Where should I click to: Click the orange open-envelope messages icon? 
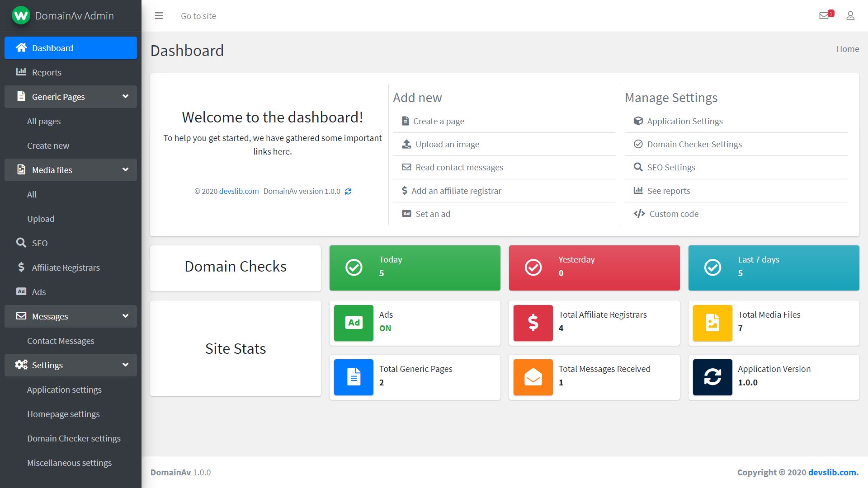click(x=533, y=377)
